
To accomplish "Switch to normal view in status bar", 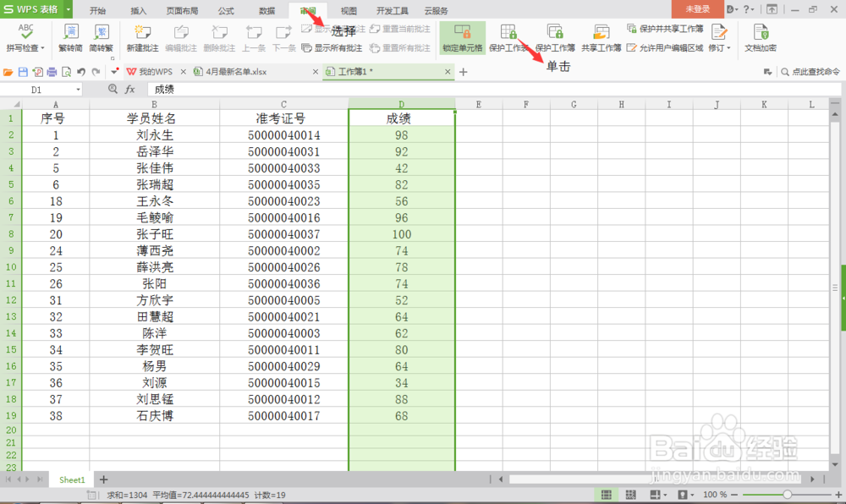I will pyautogui.click(x=607, y=495).
